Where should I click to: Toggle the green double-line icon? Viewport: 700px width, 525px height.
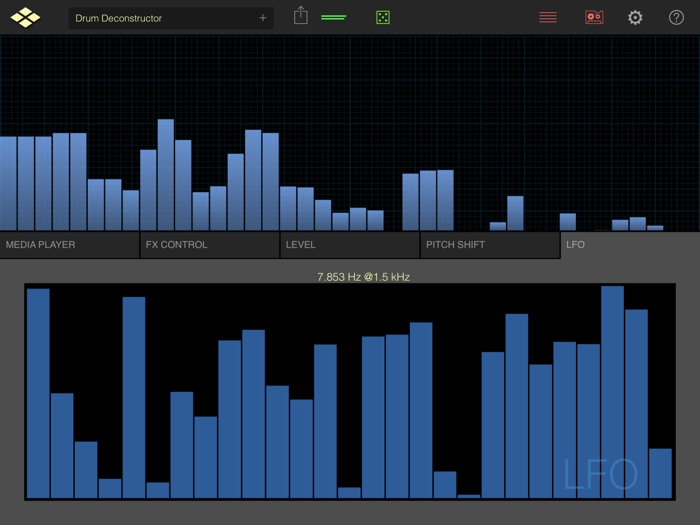coord(333,17)
